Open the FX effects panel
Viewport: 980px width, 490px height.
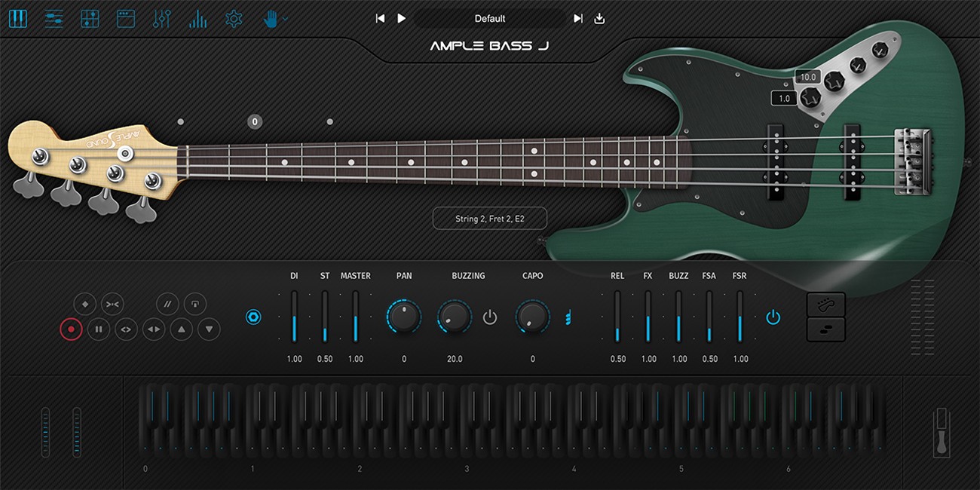[162, 18]
